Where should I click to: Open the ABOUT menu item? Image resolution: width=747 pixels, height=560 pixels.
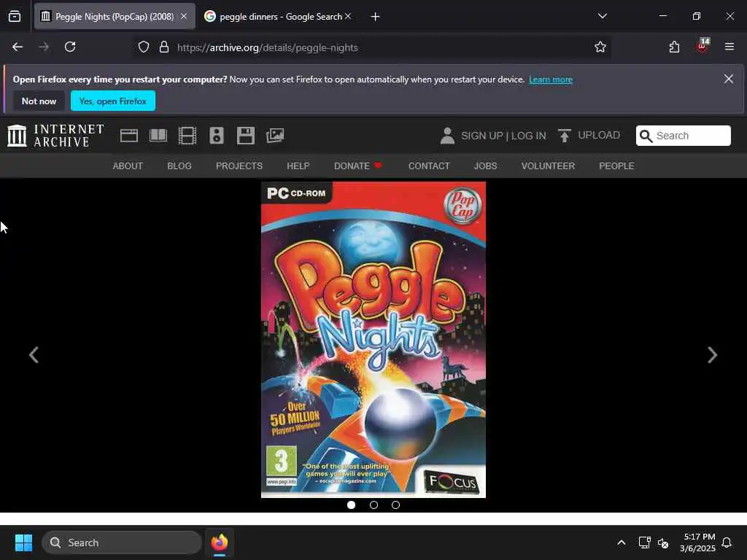[x=128, y=166]
